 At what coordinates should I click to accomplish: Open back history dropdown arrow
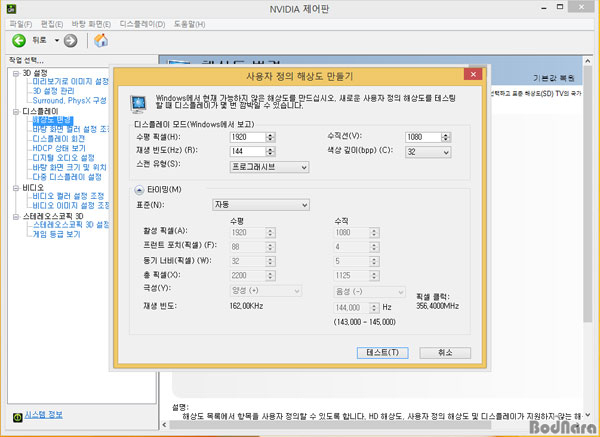pos(57,40)
